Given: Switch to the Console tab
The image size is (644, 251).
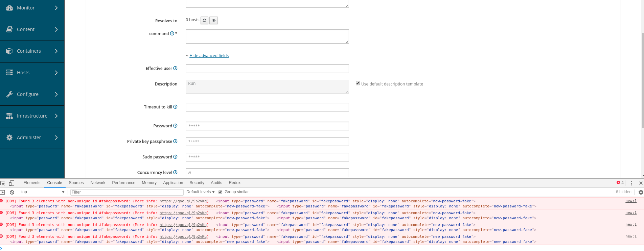Looking at the screenshot, I should pyautogui.click(x=54, y=183).
